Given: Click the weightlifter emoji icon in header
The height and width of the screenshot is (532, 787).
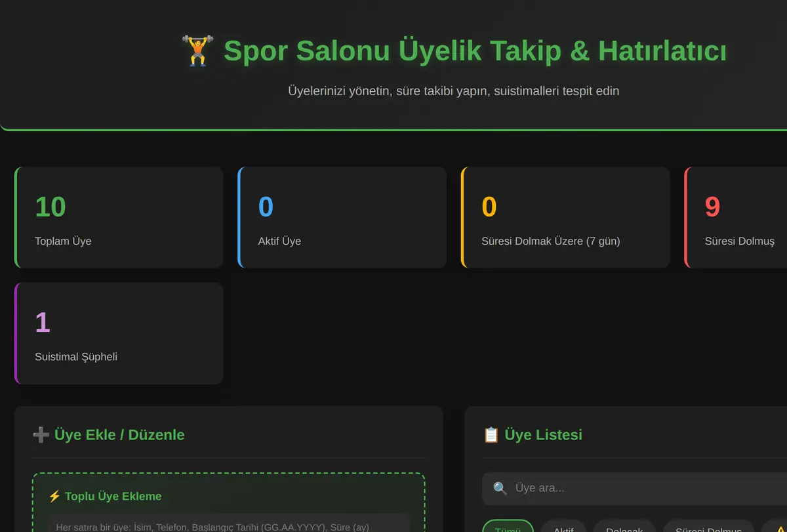Looking at the screenshot, I should coord(198,51).
